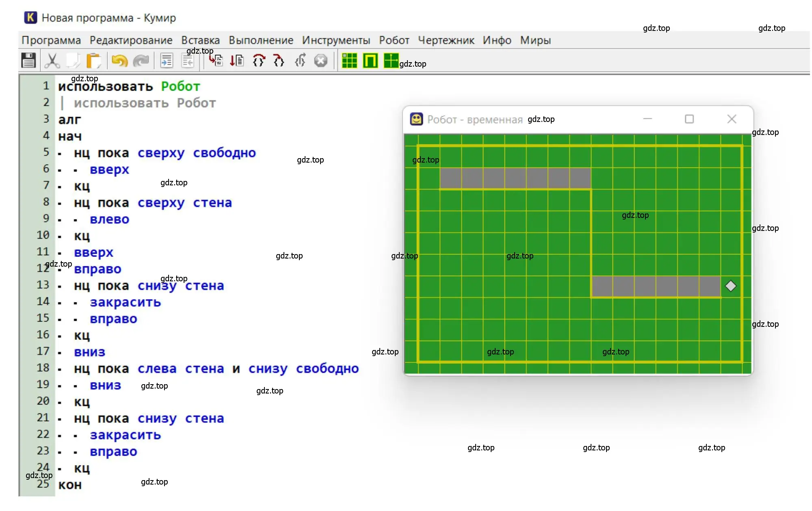Open the Программа menu

[51, 40]
